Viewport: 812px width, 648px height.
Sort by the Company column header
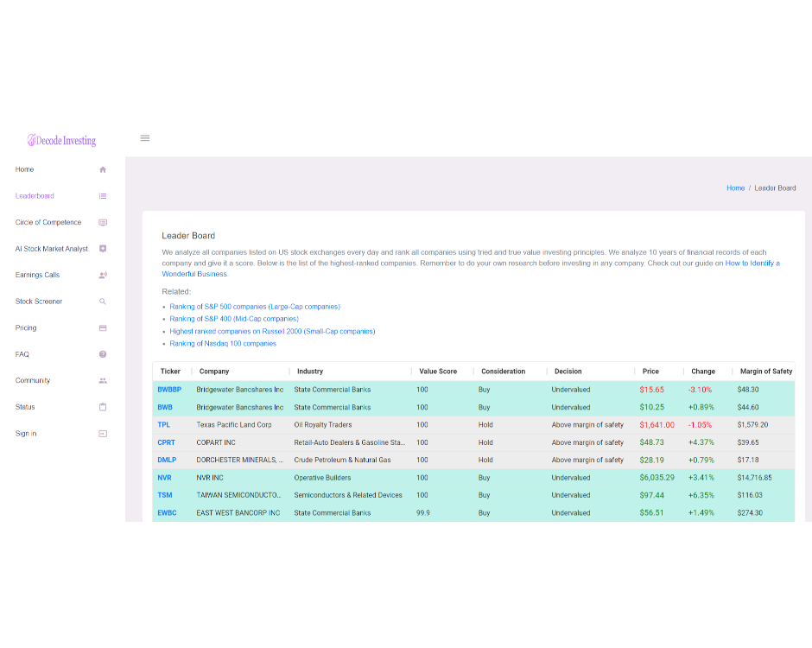click(214, 372)
